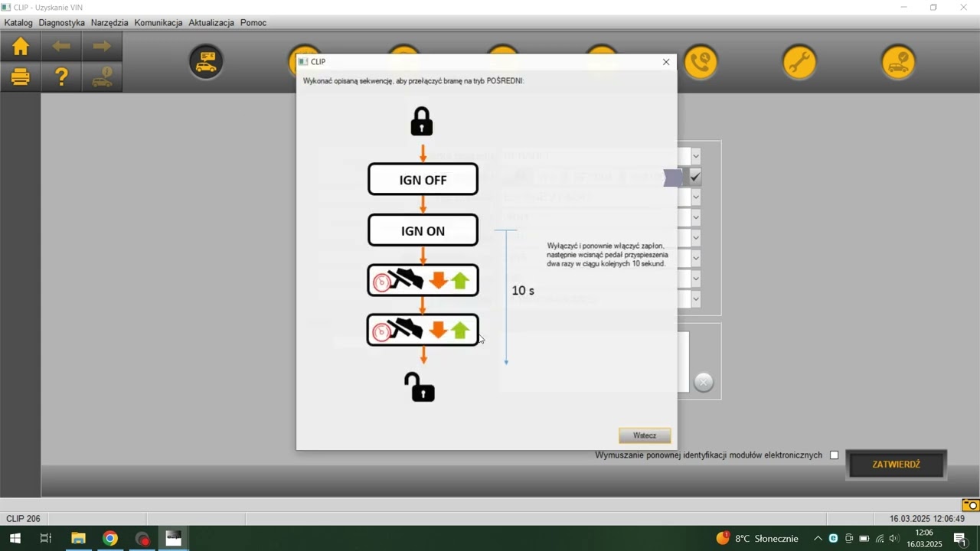
Task: Click the volume speaker tray icon
Action: [894, 539]
